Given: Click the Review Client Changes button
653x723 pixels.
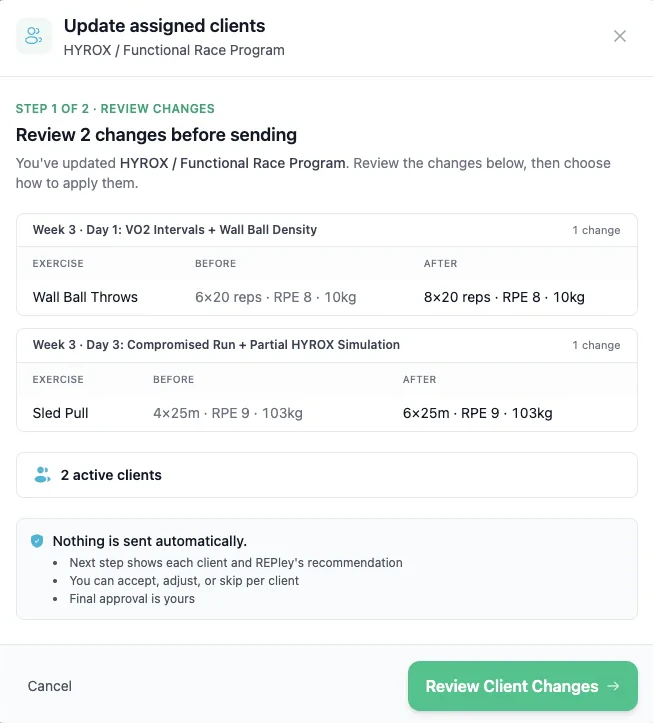Looking at the screenshot, I should (522, 686).
